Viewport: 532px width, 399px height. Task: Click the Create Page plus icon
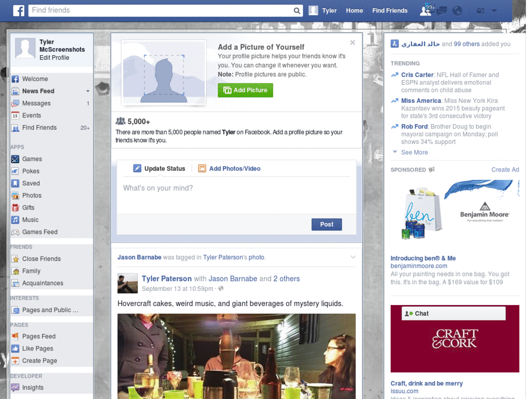(x=15, y=361)
